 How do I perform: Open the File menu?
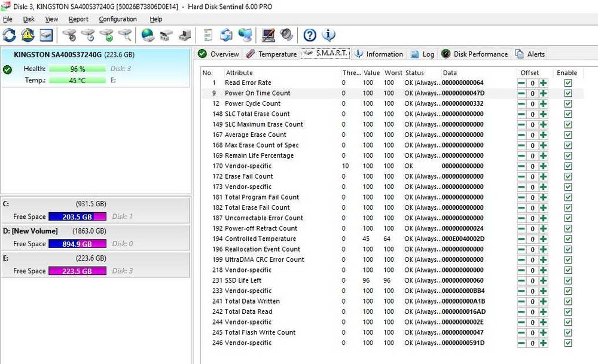(x=8, y=19)
